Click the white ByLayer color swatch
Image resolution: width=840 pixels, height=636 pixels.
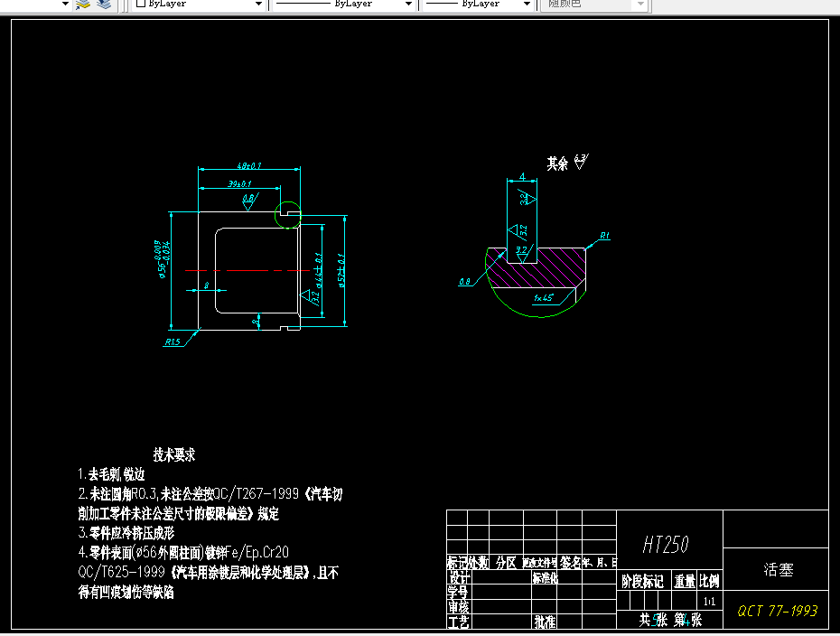coord(141,4)
